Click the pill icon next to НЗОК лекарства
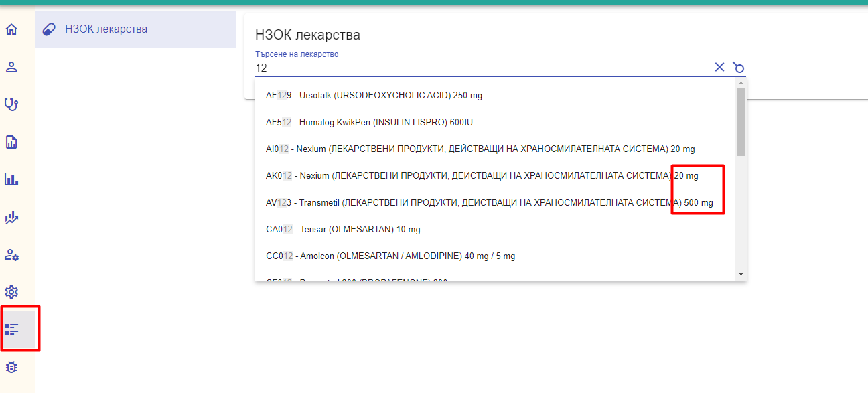This screenshot has height=393, width=868. (x=49, y=29)
